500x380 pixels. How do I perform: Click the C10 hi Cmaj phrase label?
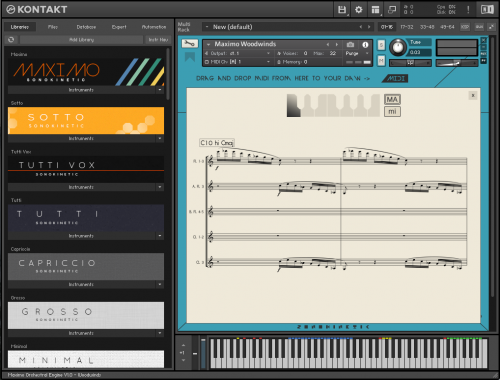pos(217,143)
